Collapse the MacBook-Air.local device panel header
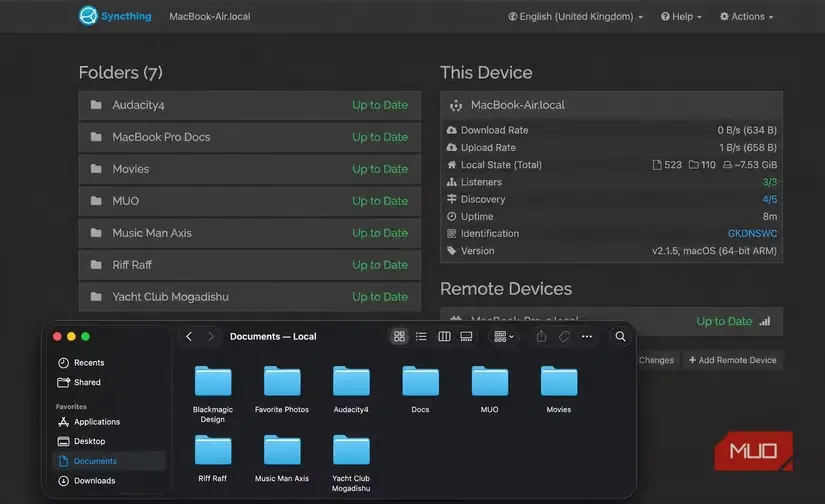Screen dimensions: 825x504 611,105
